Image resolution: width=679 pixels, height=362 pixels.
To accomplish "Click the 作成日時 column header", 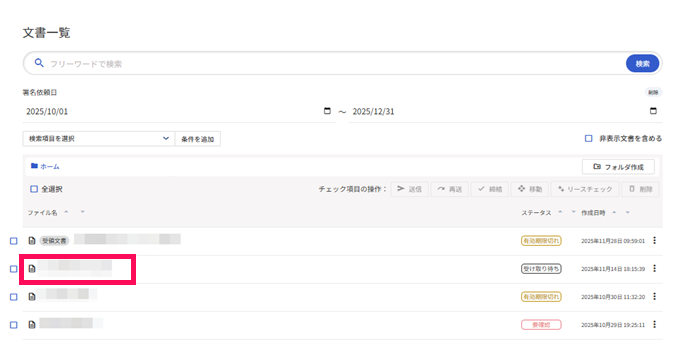I will click(593, 213).
